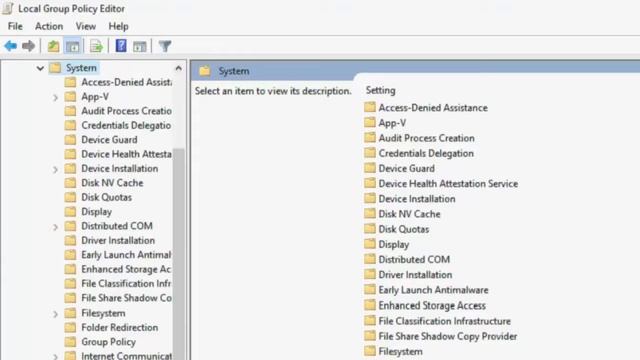Click folder icon beside Disk Quotas in tree
This screenshot has height=360, width=640.
click(70, 197)
